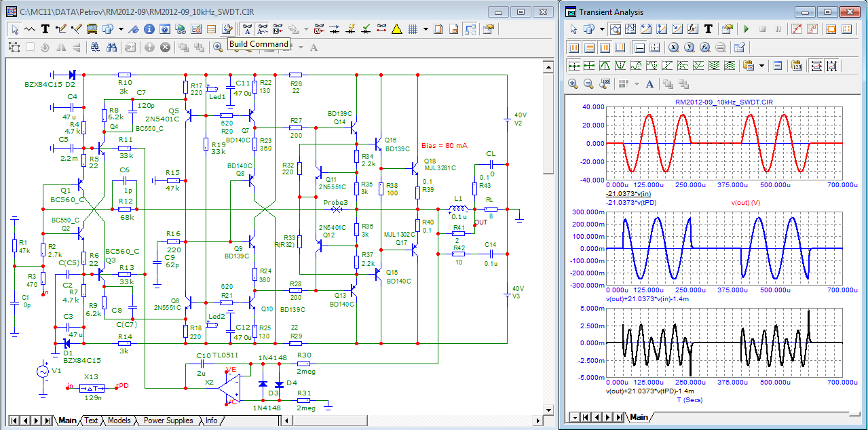Viewport: 868px width, 430px height.
Task: Switch to the Models tab
Action: coord(119,421)
